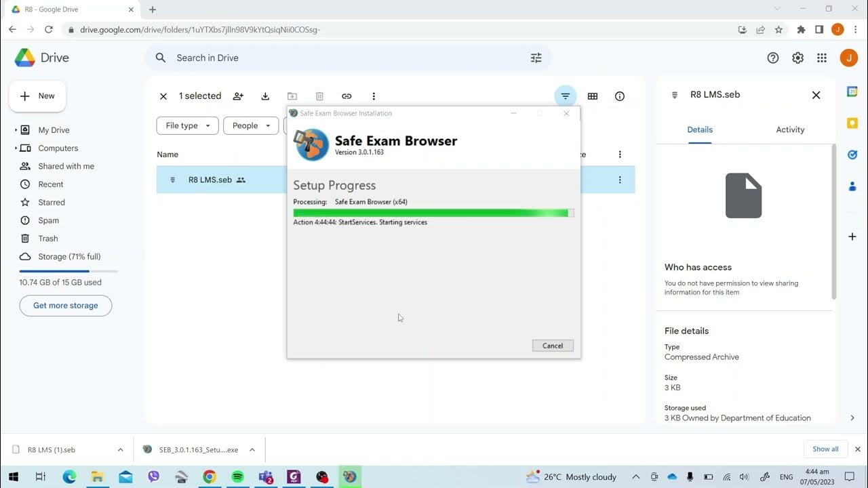Expand the My Drive tree arrow
Viewport: 868px width, 488px height.
click(x=16, y=130)
